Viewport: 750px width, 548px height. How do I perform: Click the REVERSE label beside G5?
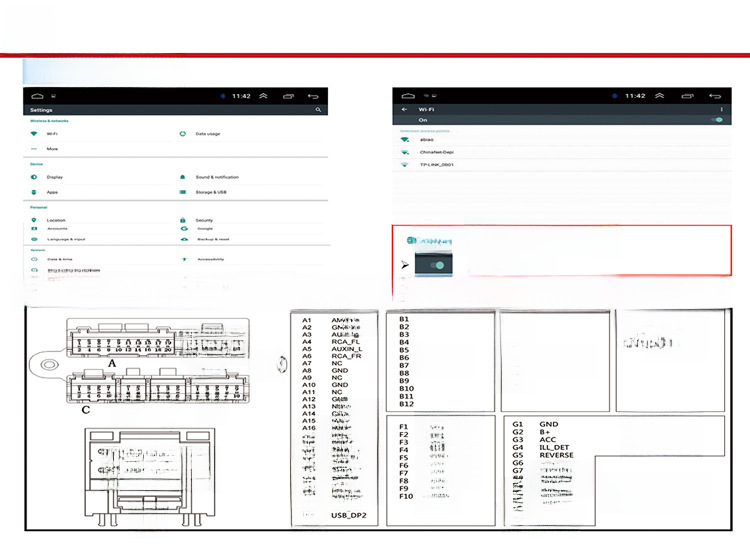tap(556, 455)
